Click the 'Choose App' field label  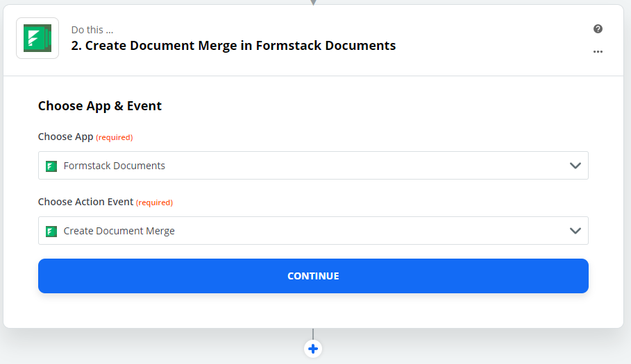click(65, 137)
